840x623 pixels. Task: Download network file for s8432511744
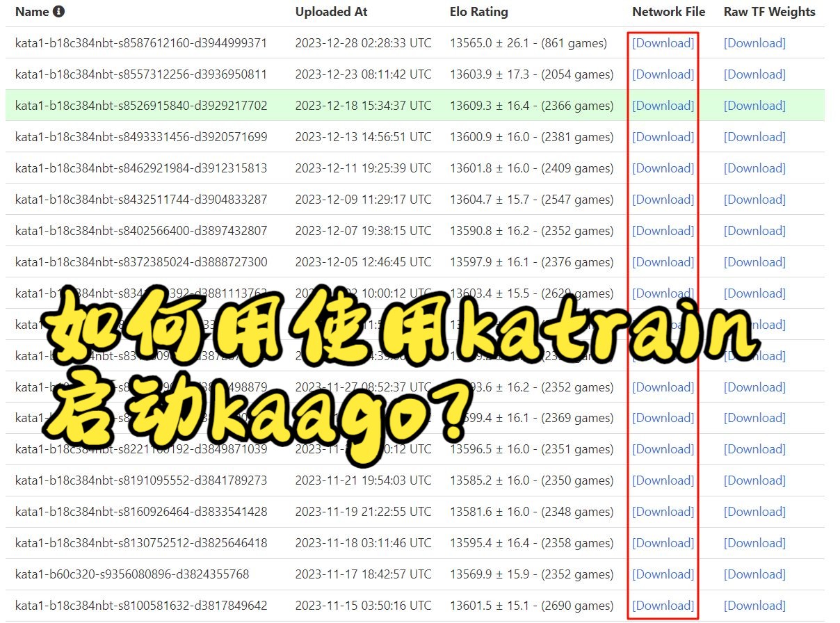point(662,199)
